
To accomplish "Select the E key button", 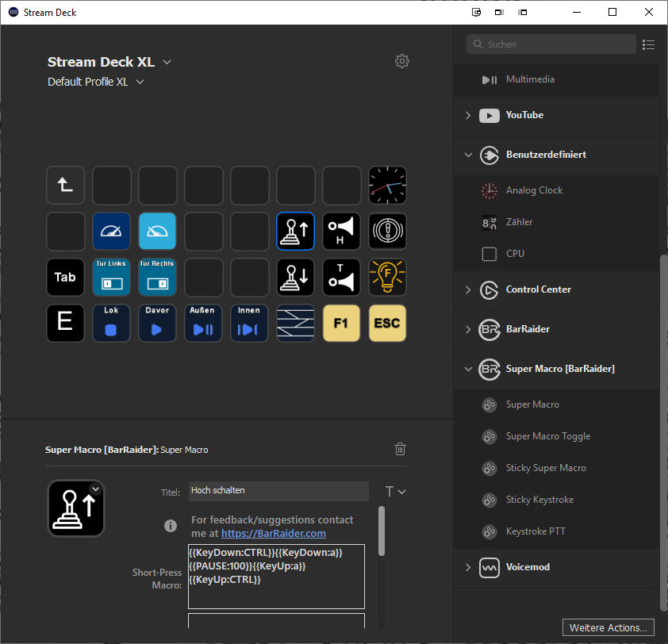I will (65, 324).
